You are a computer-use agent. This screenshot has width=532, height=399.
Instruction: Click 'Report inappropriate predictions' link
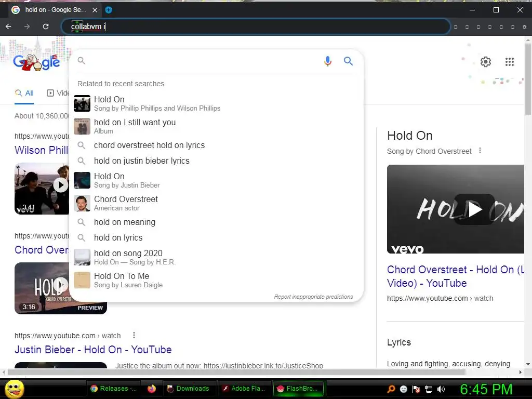tap(313, 297)
